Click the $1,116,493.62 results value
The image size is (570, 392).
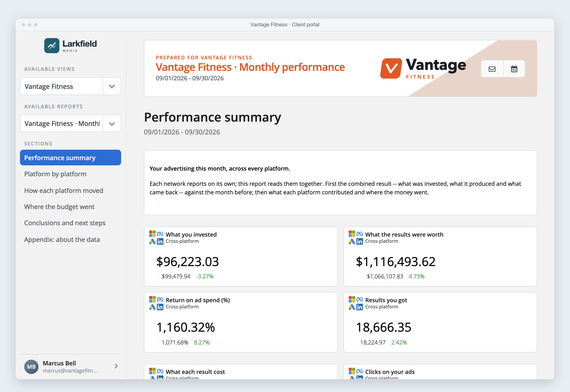click(396, 262)
